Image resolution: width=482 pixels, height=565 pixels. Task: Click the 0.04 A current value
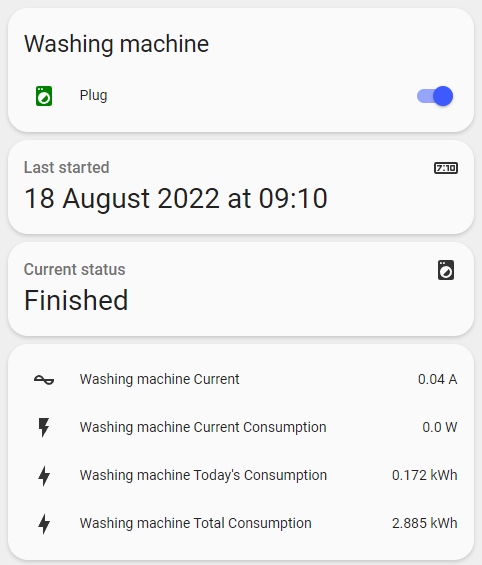tap(437, 379)
